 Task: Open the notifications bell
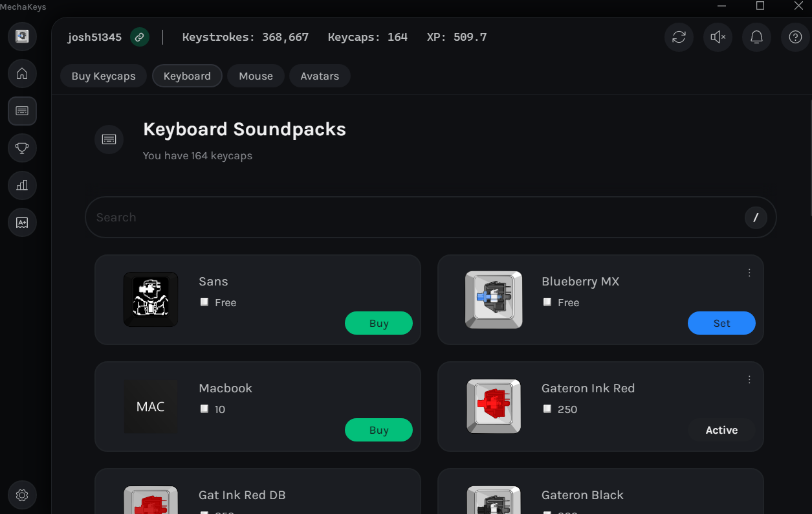coord(756,38)
